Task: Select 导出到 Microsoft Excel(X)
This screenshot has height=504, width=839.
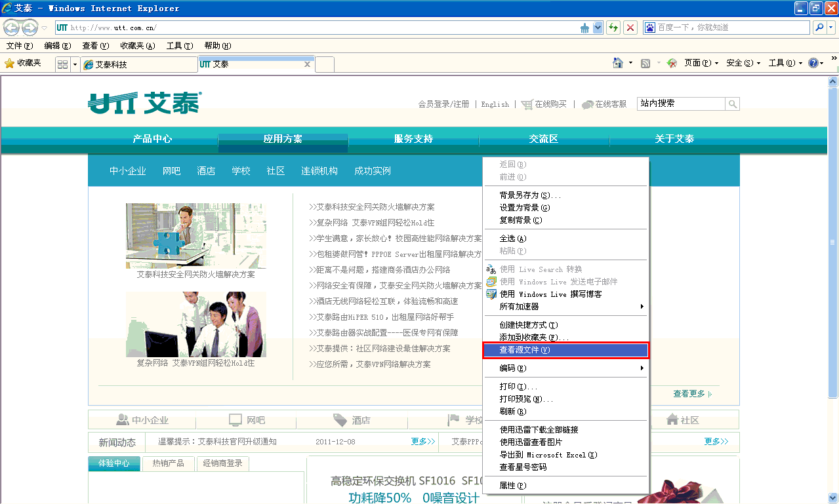Action: (565, 455)
